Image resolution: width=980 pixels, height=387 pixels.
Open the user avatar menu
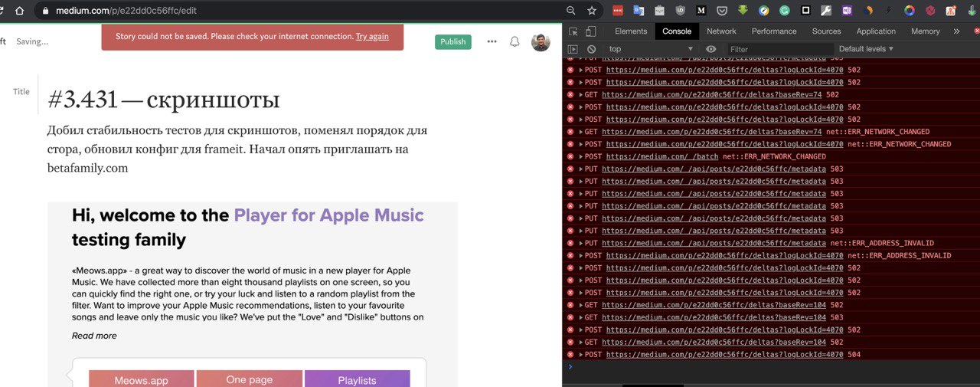pos(541,41)
